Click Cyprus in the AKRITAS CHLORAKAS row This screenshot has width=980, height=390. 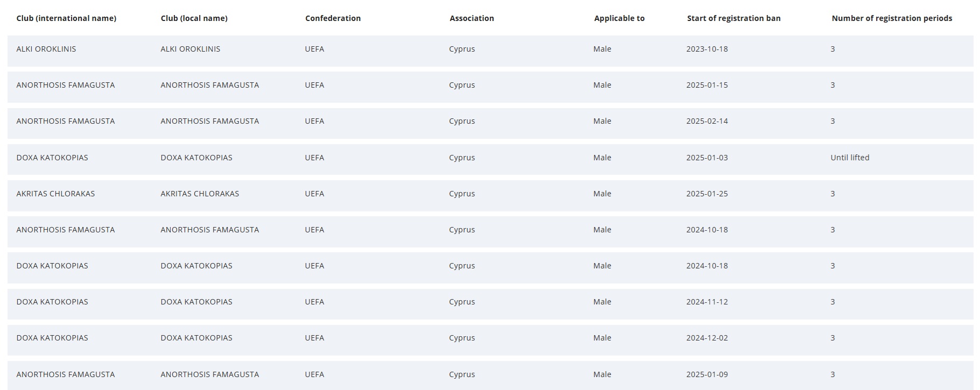click(x=462, y=194)
